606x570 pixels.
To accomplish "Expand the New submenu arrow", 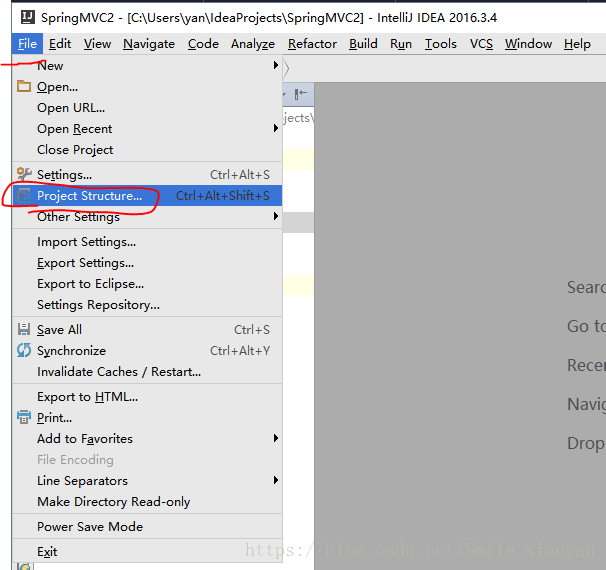I will 276,65.
